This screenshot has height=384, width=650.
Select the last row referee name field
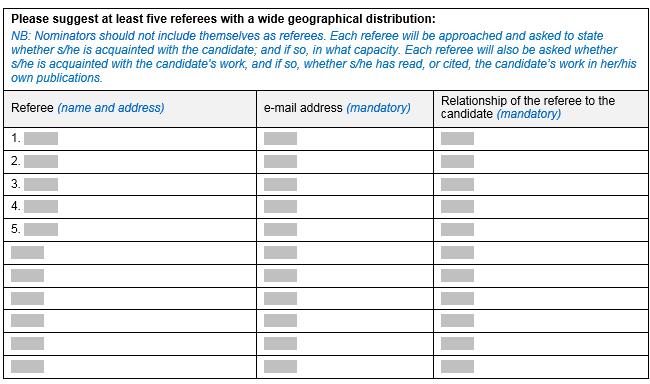click(27, 366)
